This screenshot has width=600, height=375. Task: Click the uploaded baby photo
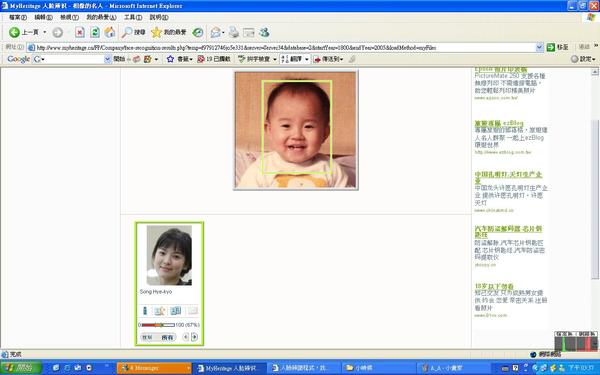click(296, 130)
